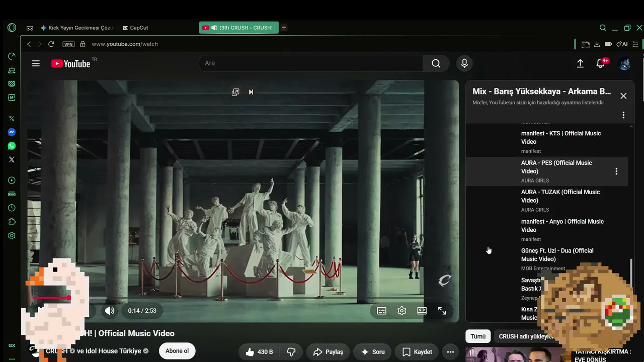Open the YouTube upload/create arrow icon

(x=580, y=63)
